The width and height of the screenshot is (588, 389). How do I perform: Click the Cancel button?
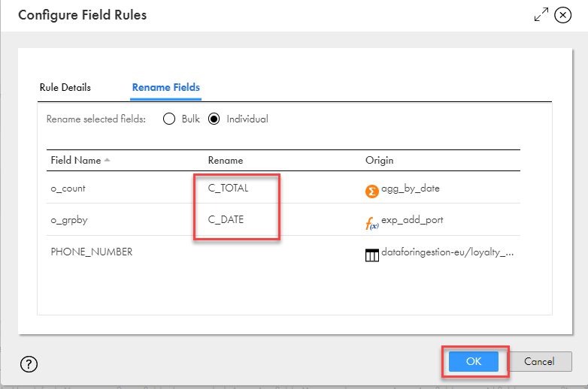539,361
